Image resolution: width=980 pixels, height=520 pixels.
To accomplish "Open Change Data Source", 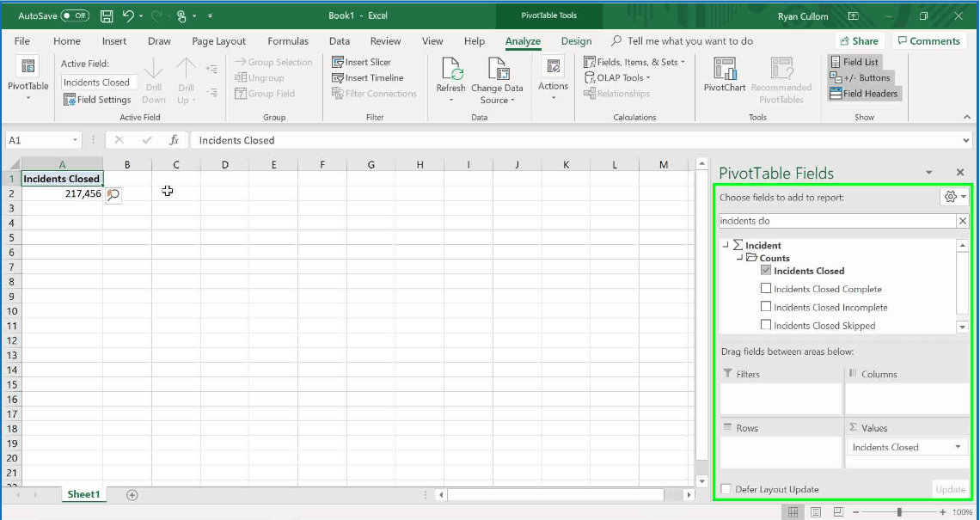I will (x=498, y=80).
